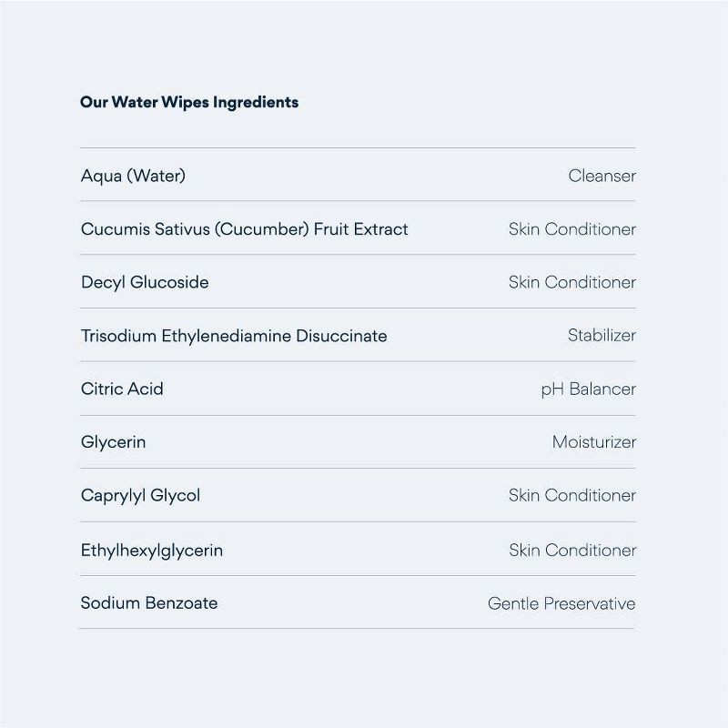Click Trisodium Ethylenediamine Disuccinate ingredient name
This screenshot has height=728, width=728.
click(x=234, y=336)
